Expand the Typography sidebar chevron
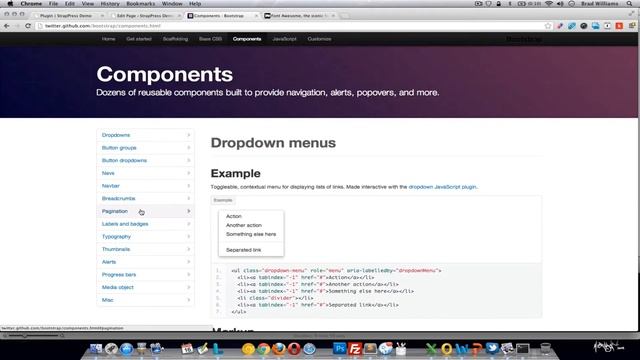640x360 pixels. pos(189,236)
